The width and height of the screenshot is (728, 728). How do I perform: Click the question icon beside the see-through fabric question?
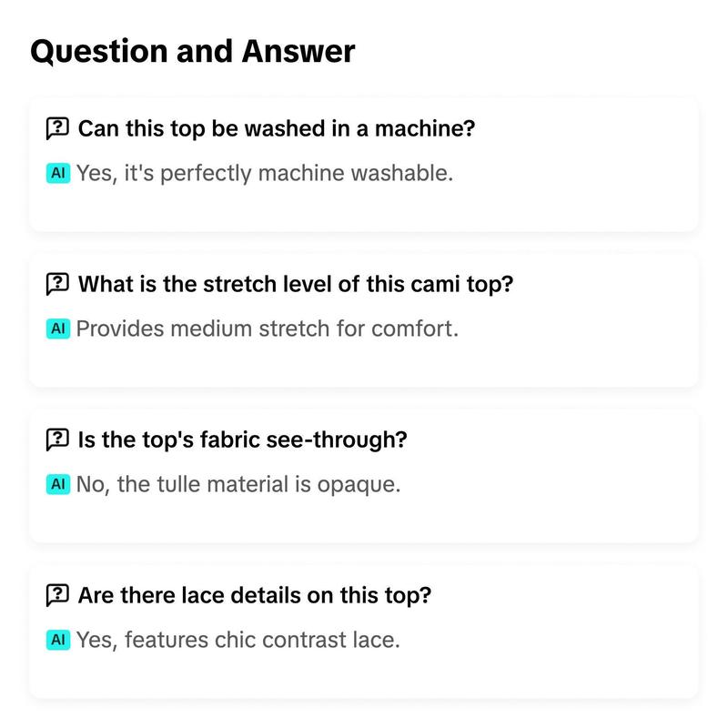pyautogui.click(x=57, y=440)
